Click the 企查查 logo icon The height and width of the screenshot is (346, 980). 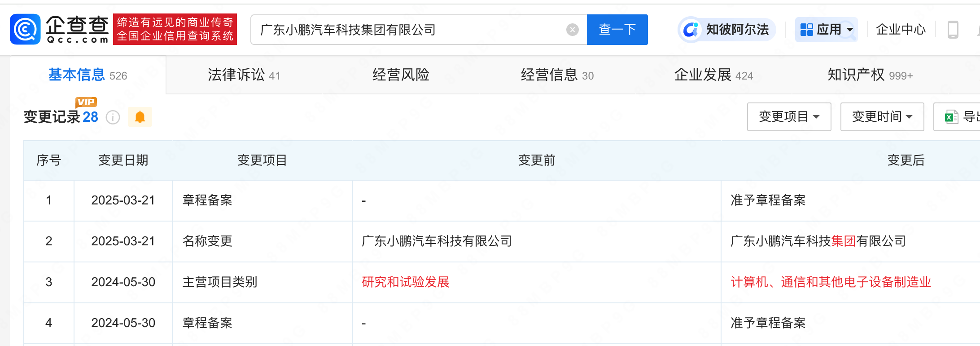26,29
